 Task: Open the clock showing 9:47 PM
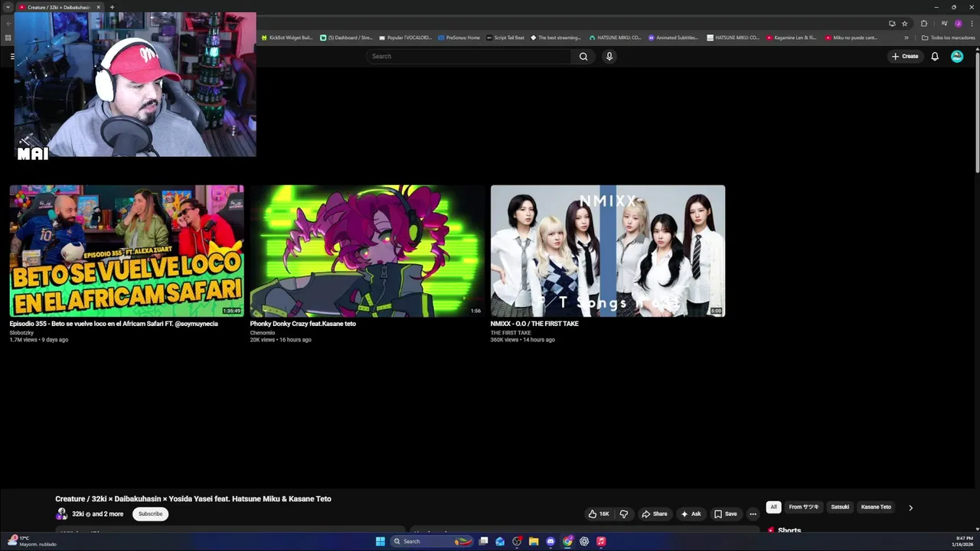[964, 541]
